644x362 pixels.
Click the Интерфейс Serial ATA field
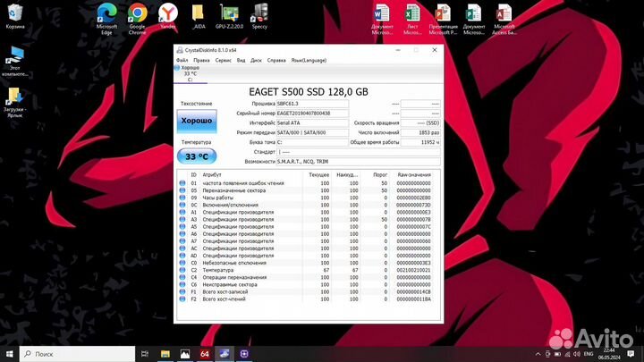pos(312,123)
